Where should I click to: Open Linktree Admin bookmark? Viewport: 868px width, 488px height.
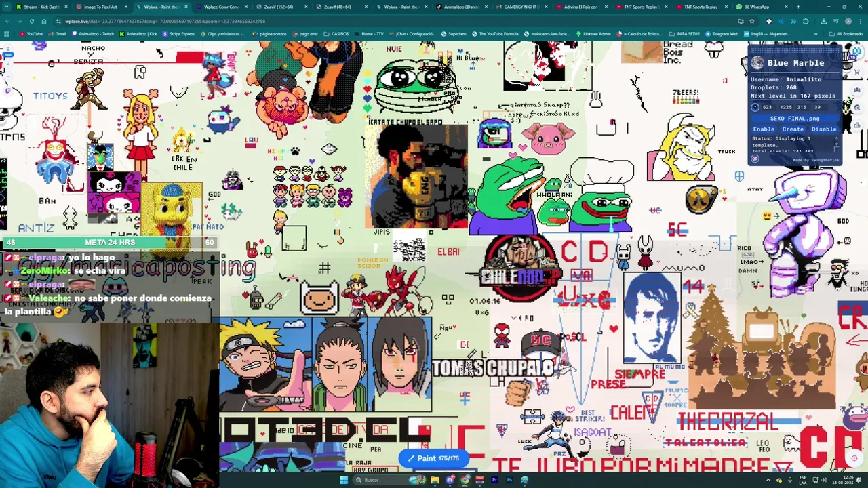point(593,33)
